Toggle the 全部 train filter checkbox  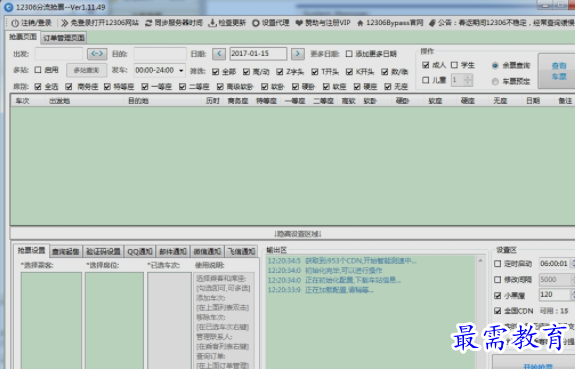216,72
